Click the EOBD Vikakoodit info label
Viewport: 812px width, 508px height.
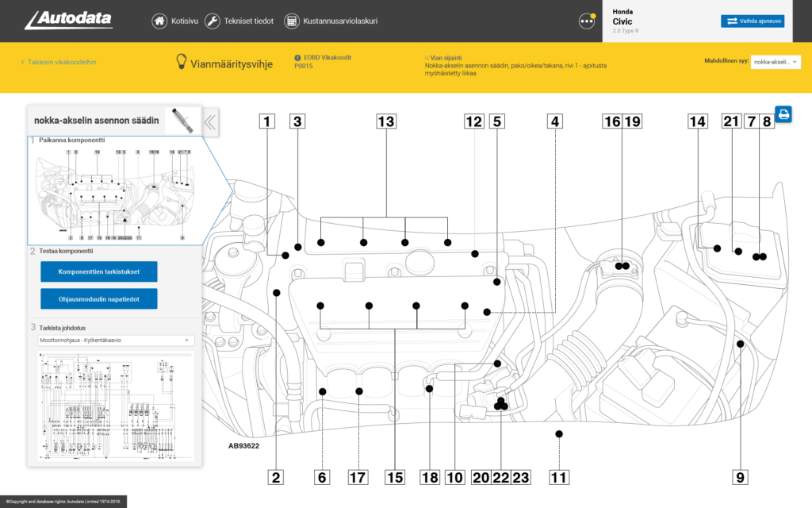click(x=322, y=58)
